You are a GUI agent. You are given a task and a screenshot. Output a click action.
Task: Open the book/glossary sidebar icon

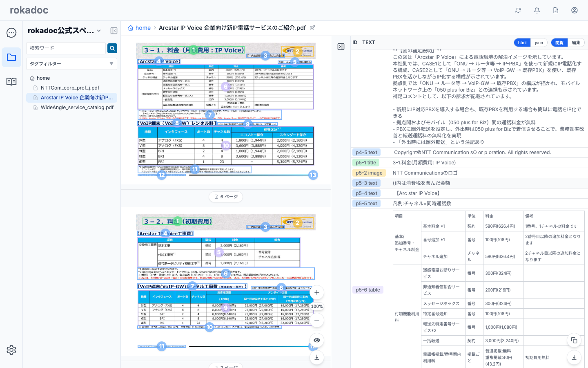click(11, 81)
